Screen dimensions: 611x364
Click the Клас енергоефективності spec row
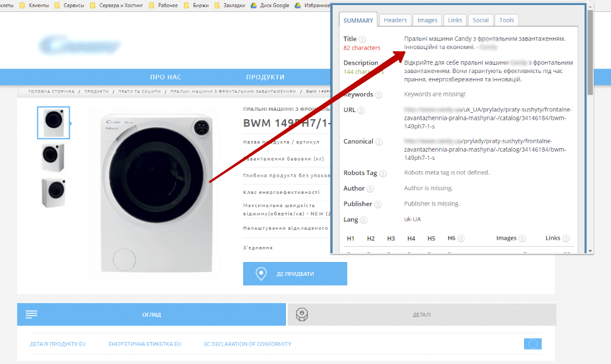coord(287,192)
